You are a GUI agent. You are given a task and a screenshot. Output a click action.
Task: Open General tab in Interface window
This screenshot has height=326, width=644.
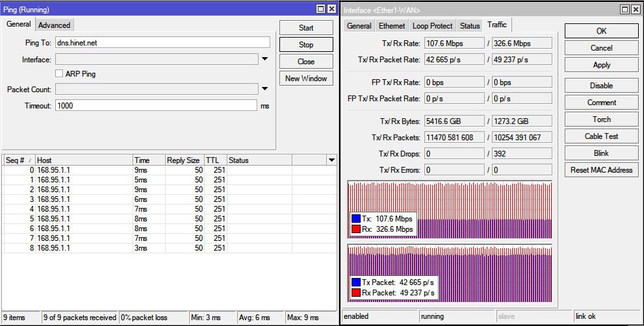pos(359,26)
